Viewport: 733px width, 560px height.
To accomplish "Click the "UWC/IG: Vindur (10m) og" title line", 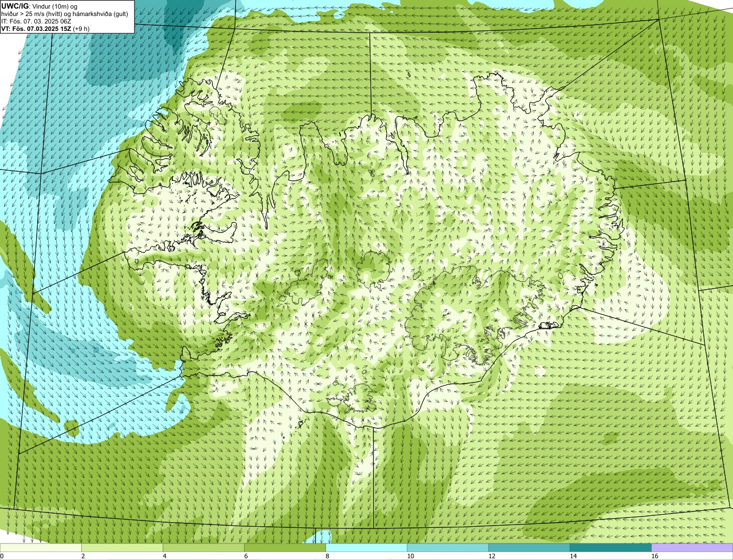I will tap(40, 6).
